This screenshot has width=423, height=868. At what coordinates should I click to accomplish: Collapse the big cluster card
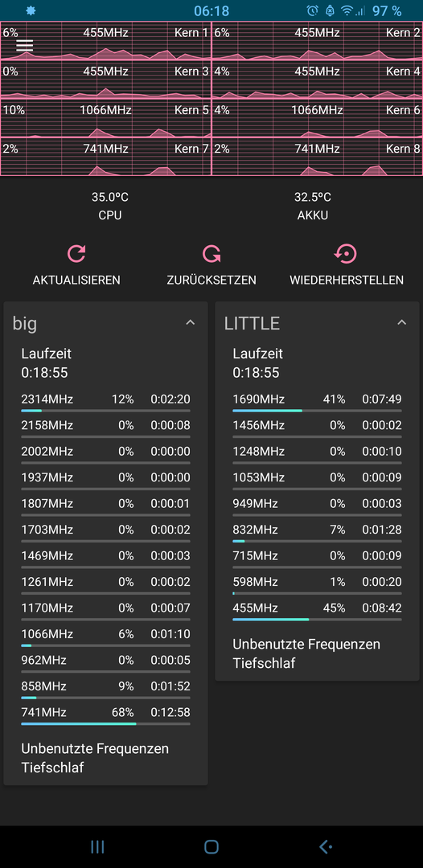[x=190, y=323]
